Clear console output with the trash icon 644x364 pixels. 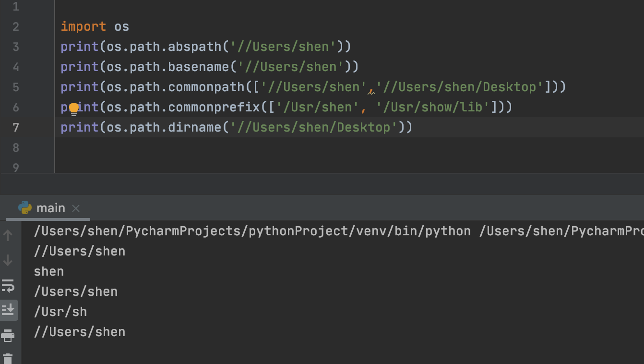click(x=8, y=358)
